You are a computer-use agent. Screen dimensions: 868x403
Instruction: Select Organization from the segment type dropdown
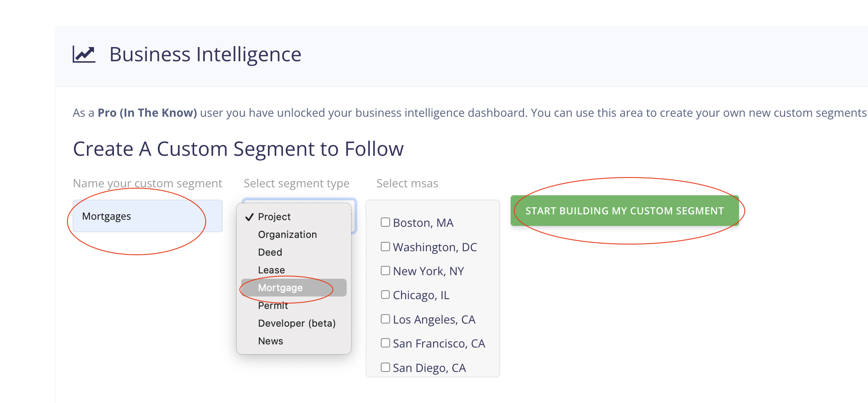(287, 234)
